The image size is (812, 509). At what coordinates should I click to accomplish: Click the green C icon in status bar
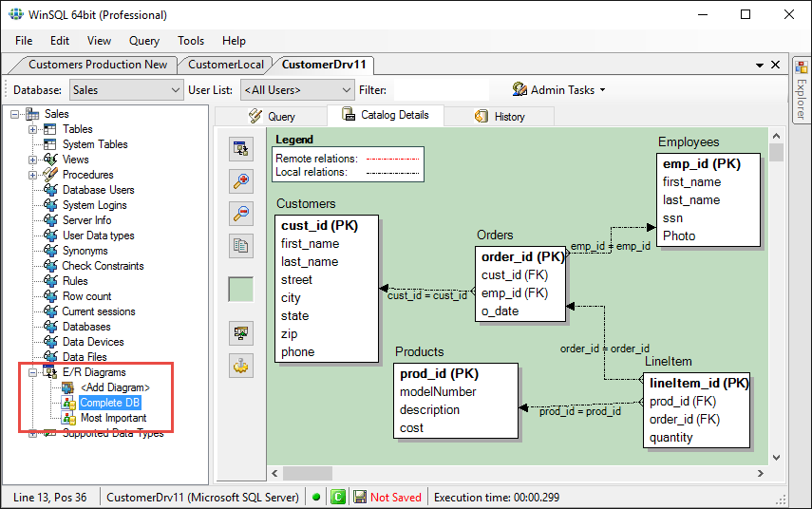click(338, 497)
